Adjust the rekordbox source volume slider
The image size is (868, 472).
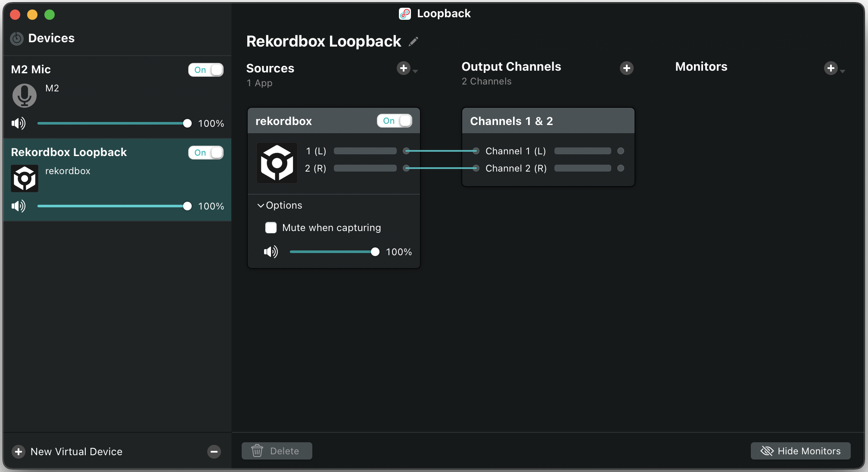[334, 252]
